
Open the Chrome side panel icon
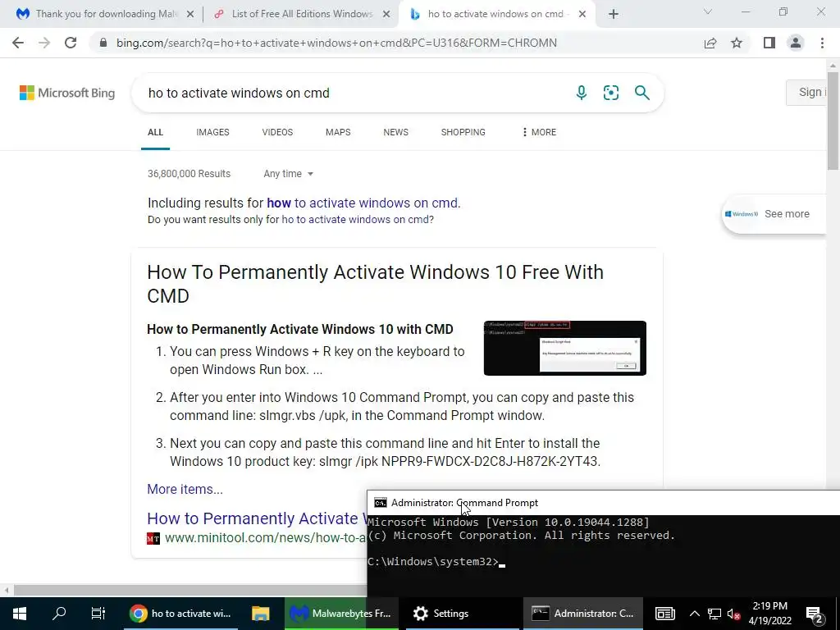coord(769,43)
